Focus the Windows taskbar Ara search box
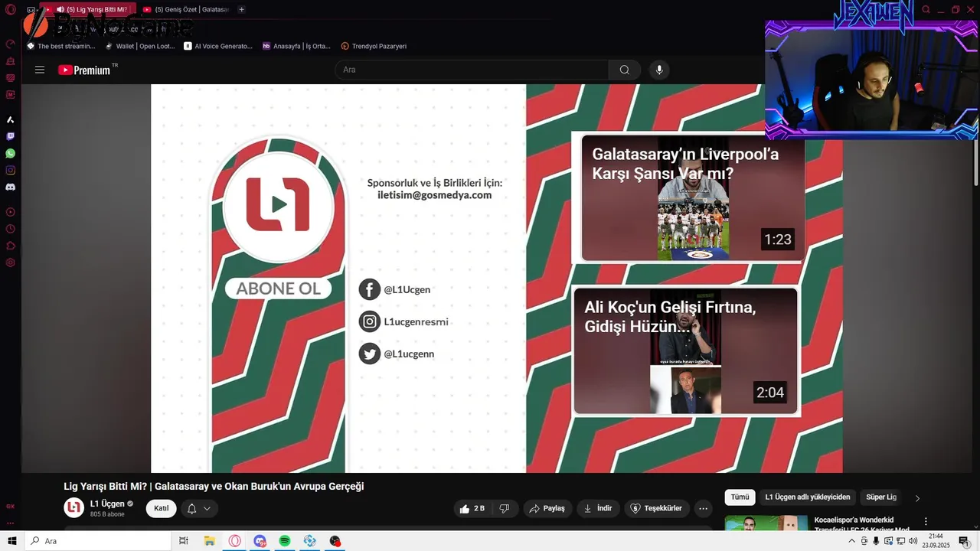Screen dimensions: 980x551 [98, 541]
